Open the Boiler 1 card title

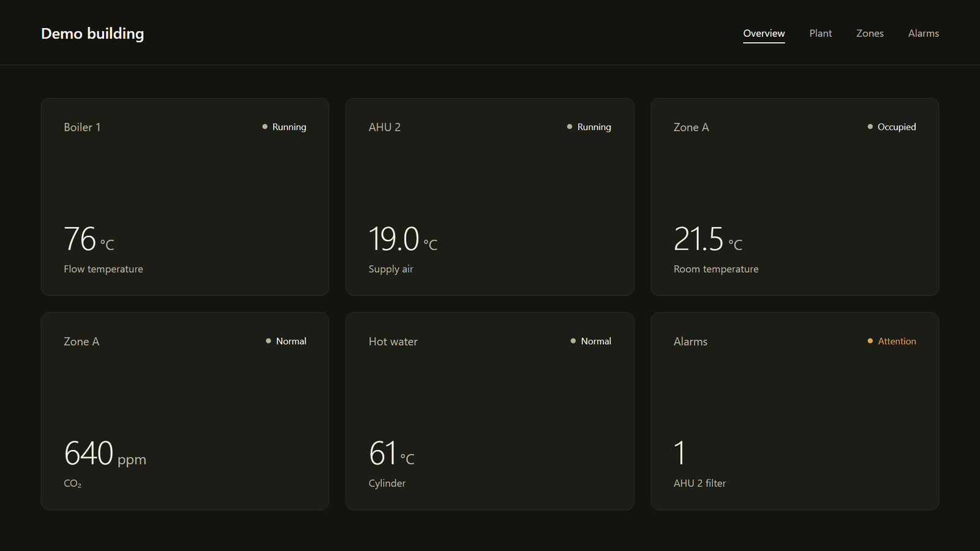pos(82,127)
